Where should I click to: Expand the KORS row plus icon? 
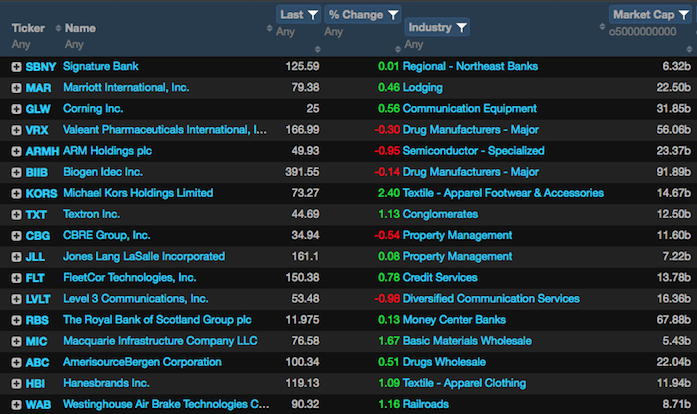16,193
